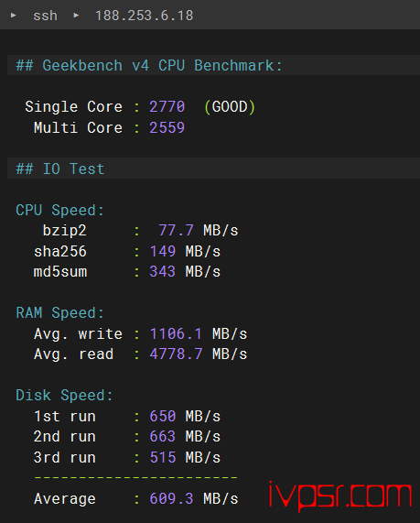Click the ivpsr.com watermark
420x523 pixels.
(x=340, y=496)
